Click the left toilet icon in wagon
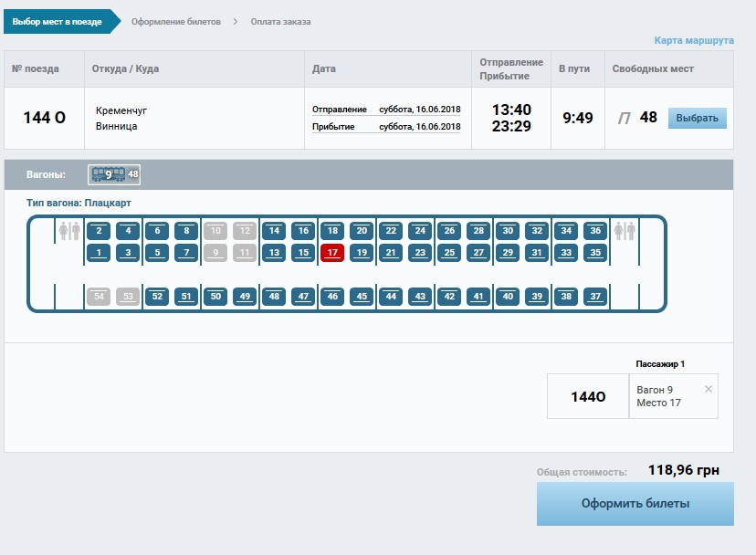 (x=69, y=231)
